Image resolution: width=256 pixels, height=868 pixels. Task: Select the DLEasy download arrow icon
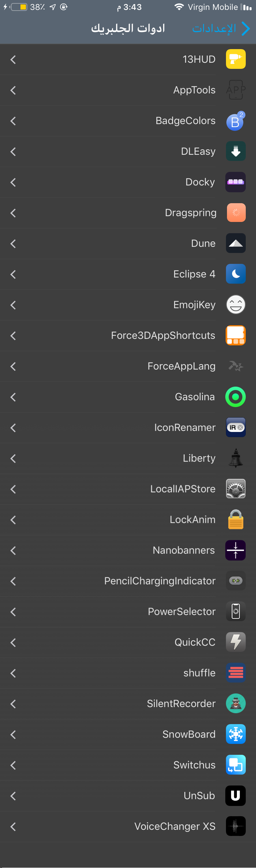236,151
